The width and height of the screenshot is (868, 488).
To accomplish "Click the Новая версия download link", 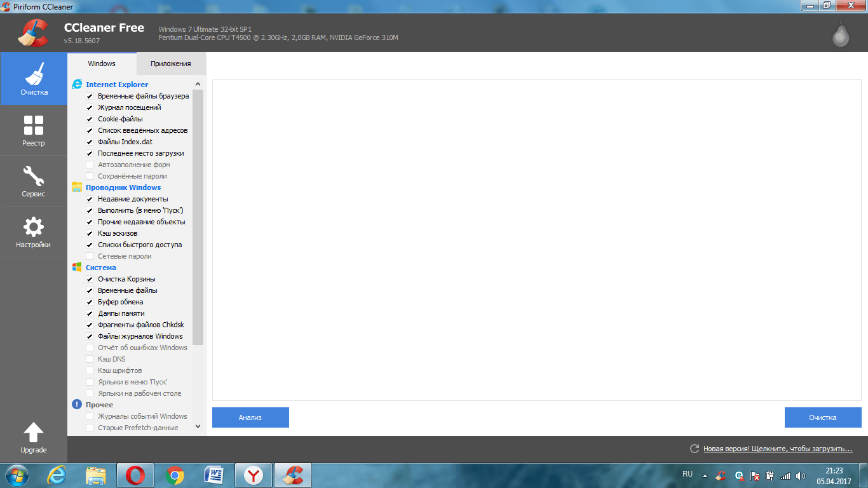I will [778, 449].
